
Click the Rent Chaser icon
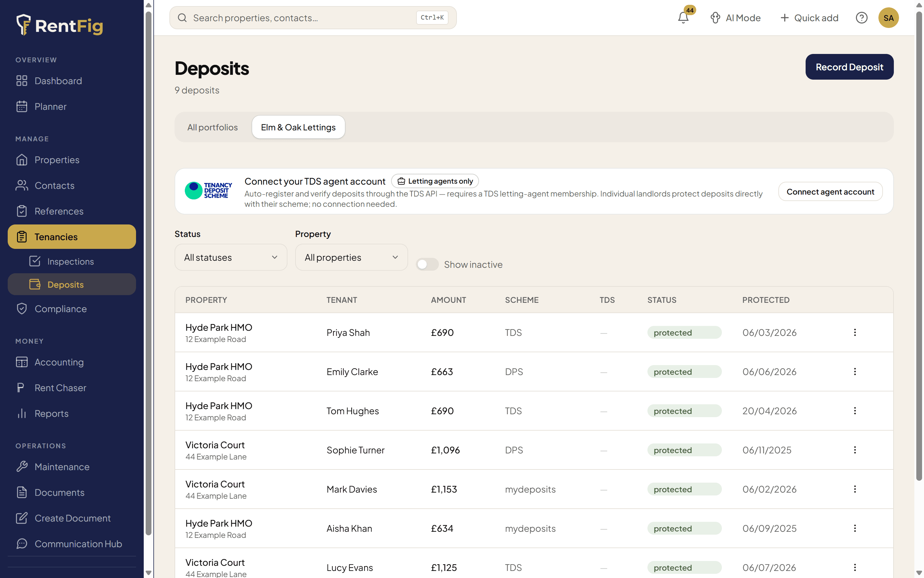coord(21,388)
